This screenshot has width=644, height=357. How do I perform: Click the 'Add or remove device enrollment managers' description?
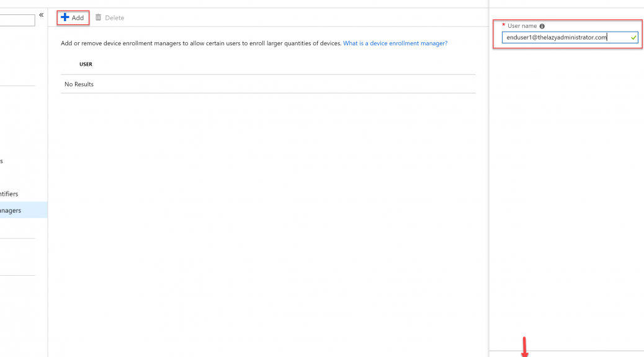point(201,43)
